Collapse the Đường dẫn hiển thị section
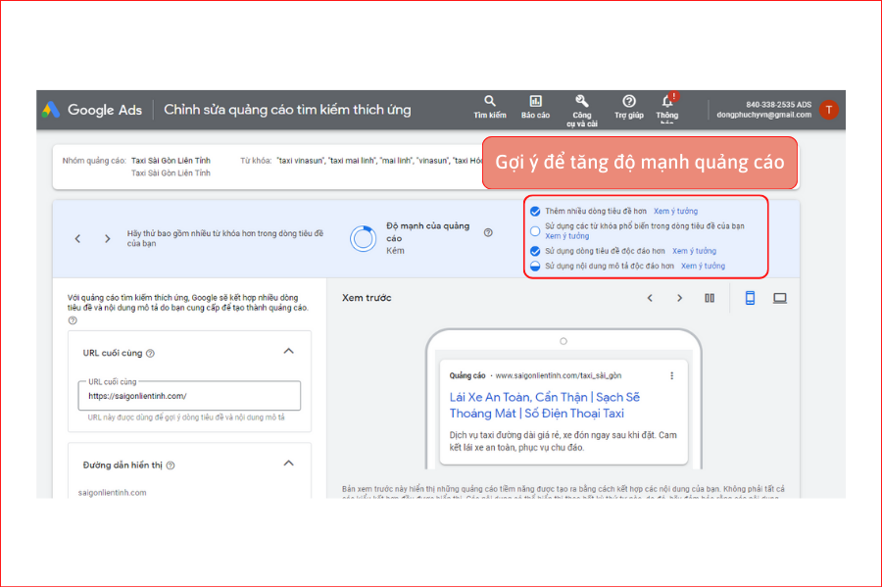Image resolution: width=882 pixels, height=588 pixels. [x=288, y=464]
